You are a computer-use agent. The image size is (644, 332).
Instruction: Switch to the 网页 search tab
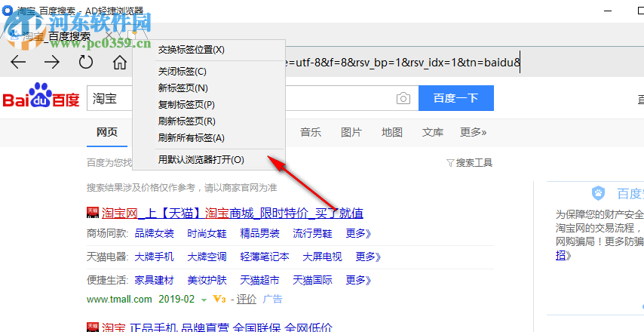tap(107, 132)
